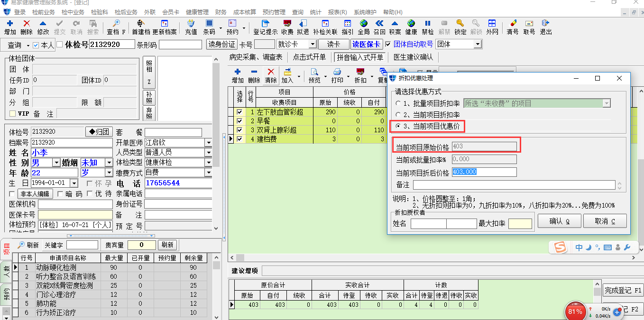Open the 就诊卡 dropdown

[313, 44]
